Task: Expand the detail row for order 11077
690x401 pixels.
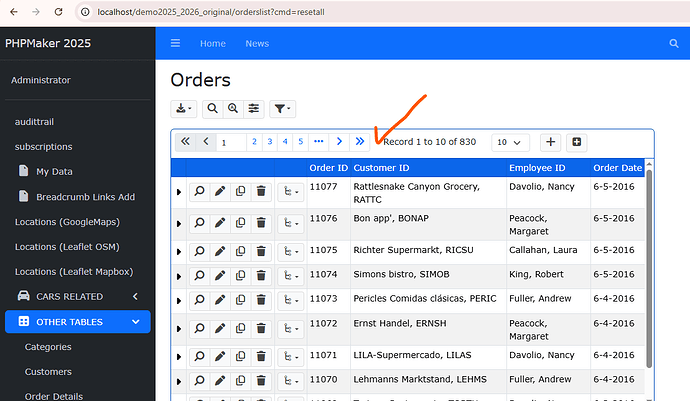Action: (x=179, y=192)
